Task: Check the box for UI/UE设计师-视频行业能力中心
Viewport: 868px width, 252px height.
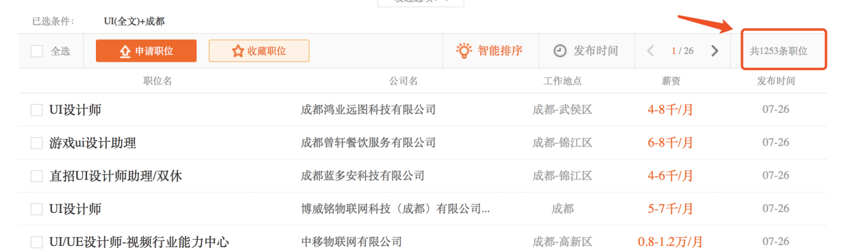Action: point(37,242)
